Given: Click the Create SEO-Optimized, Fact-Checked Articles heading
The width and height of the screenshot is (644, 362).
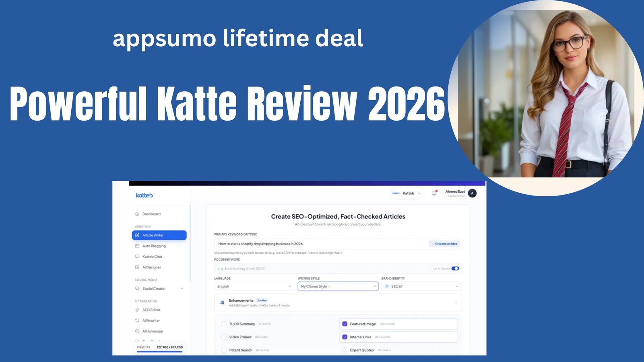Looking at the screenshot, I should pyautogui.click(x=338, y=216).
